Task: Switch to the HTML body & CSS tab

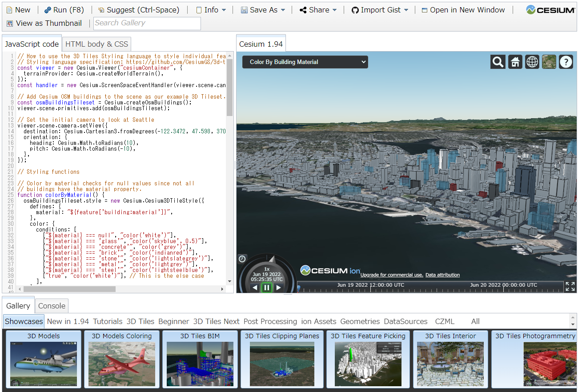Action: (96, 44)
